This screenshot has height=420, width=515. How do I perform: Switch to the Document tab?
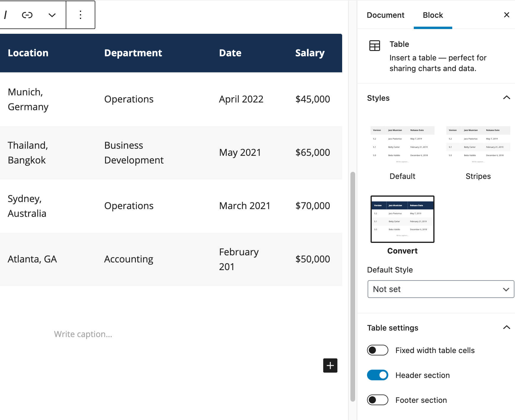385,15
